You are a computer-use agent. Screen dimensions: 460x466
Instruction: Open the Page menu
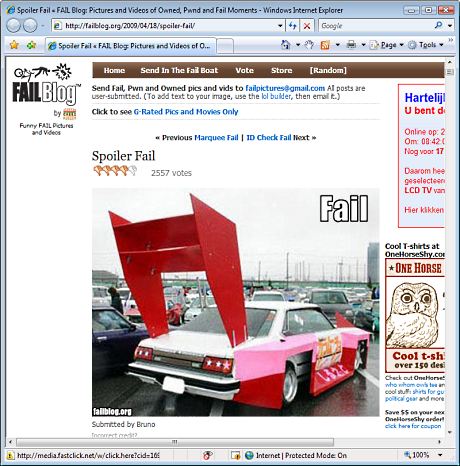(x=387, y=45)
